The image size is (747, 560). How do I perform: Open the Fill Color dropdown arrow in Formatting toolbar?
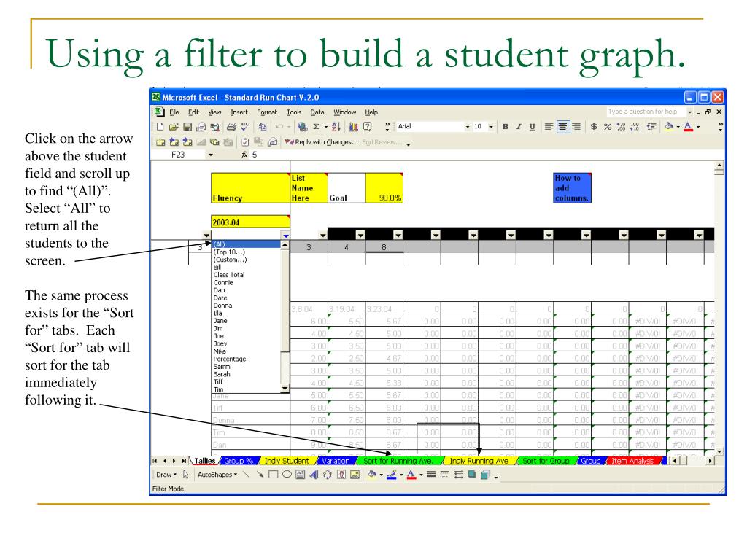(x=678, y=127)
